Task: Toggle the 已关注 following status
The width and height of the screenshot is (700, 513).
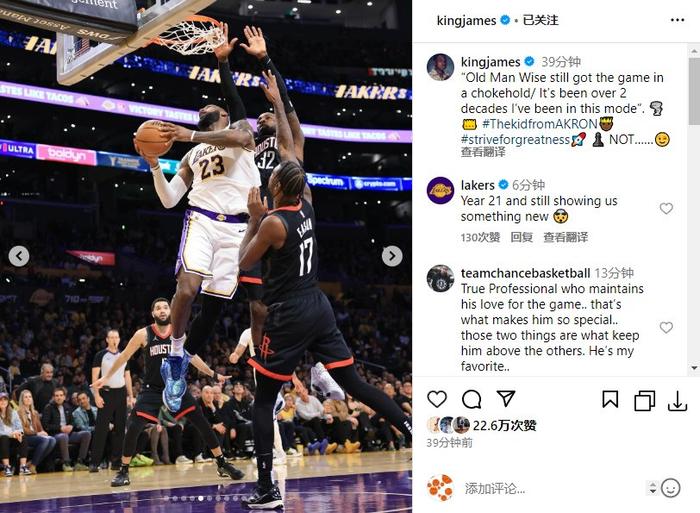Action: [540, 20]
